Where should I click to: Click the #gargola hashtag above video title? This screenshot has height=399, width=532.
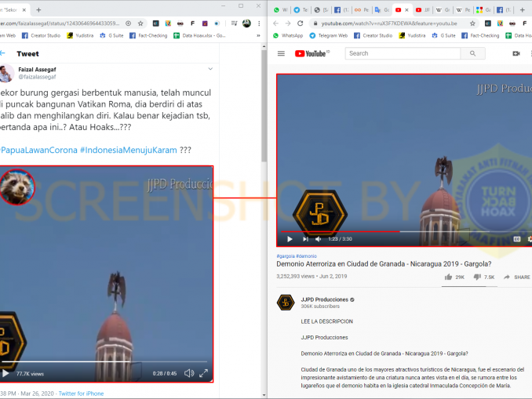286,256
